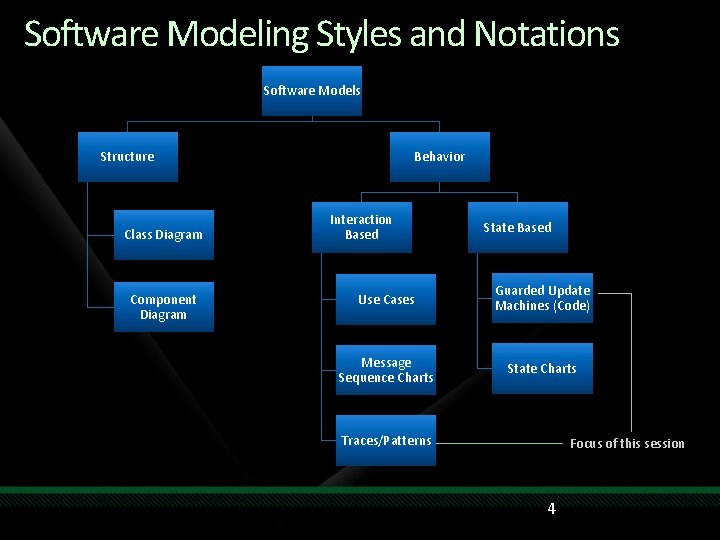The height and width of the screenshot is (540, 720).
Task: Click the 'Message Sequence Charts' box
Action: 386,370
